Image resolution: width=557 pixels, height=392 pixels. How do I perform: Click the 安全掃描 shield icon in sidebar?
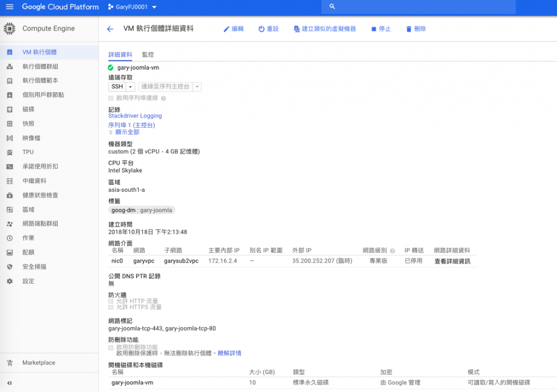(10, 266)
